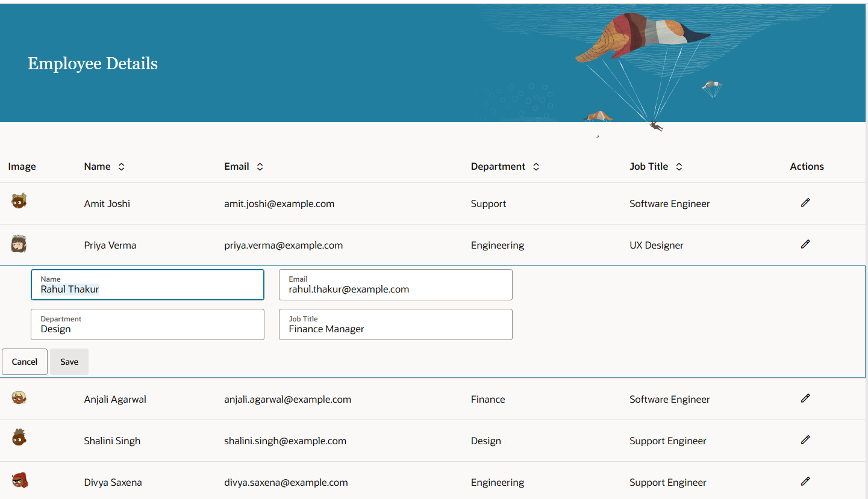Cancel the employee edit form

[x=25, y=362]
